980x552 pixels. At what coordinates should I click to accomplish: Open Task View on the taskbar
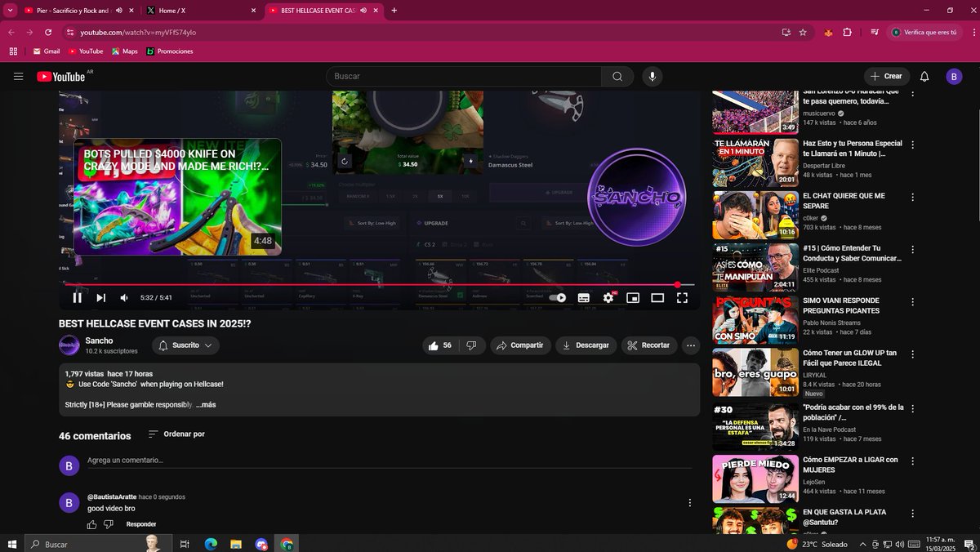[185, 544]
